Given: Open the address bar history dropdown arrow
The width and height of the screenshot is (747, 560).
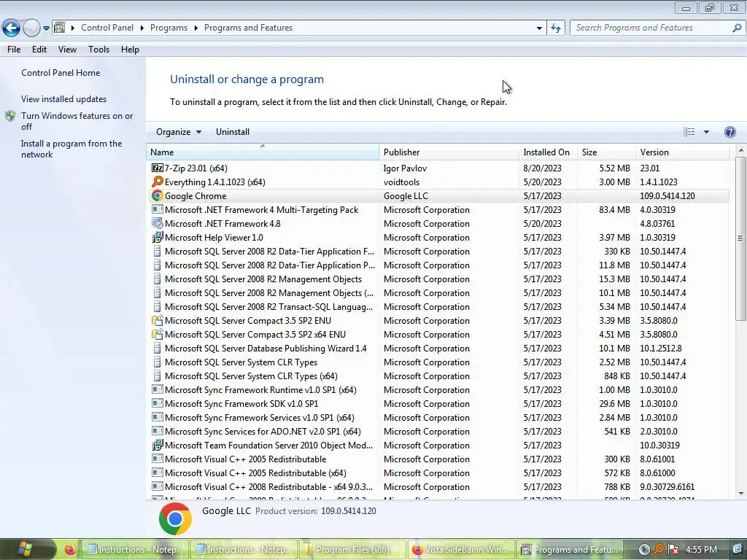Looking at the screenshot, I should (539, 28).
